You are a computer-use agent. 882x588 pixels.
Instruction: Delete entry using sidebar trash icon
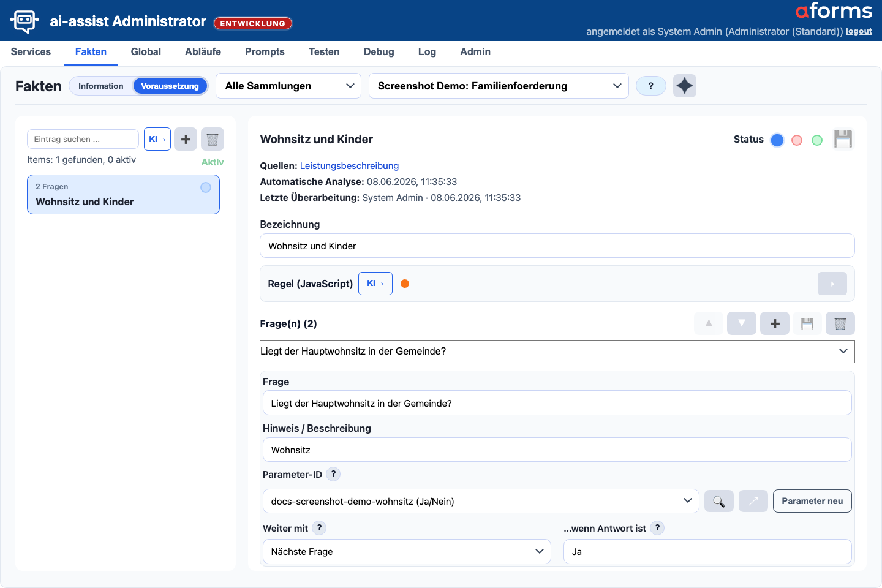(213, 139)
